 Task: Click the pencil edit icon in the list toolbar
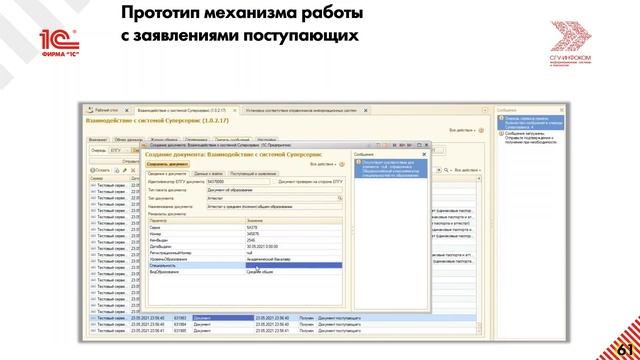(125, 170)
